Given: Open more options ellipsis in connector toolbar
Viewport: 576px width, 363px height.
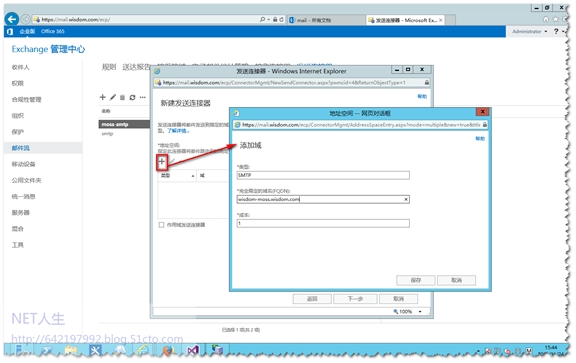Looking at the screenshot, I should 143,97.
